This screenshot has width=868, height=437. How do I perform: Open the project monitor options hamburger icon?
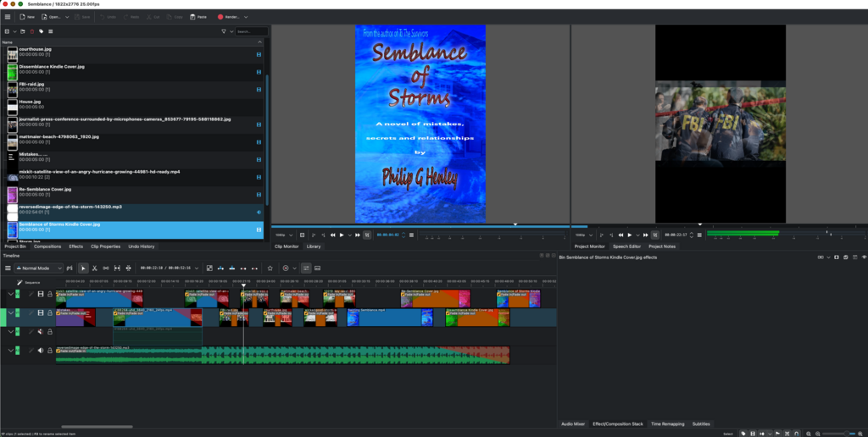click(x=699, y=235)
